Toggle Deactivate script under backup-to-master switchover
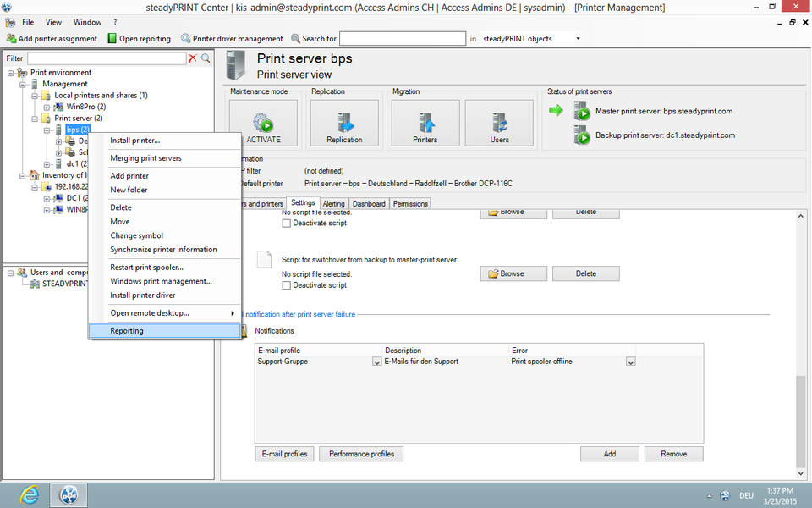This screenshot has width=812, height=508. [x=286, y=285]
